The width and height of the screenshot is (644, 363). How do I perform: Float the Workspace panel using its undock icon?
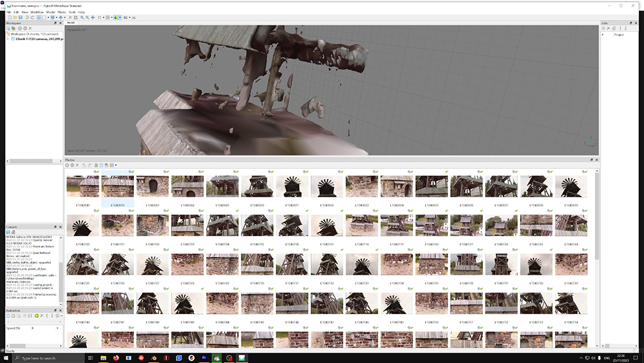(x=55, y=23)
